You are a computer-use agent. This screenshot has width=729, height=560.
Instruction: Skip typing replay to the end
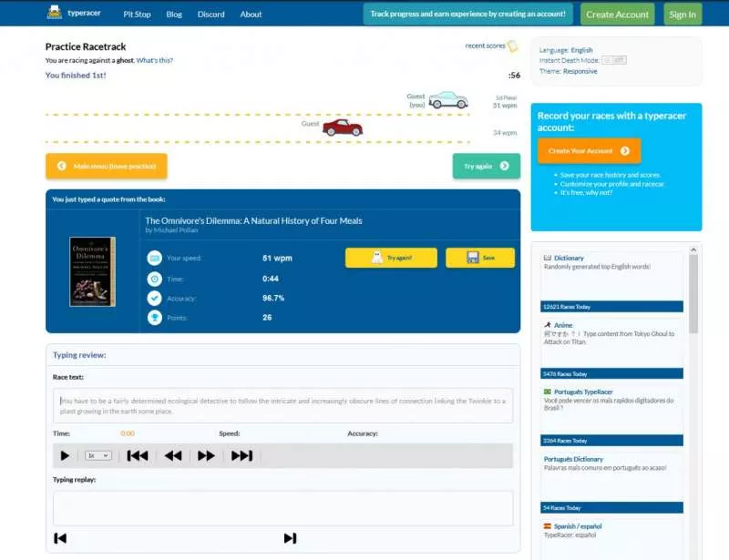point(241,454)
